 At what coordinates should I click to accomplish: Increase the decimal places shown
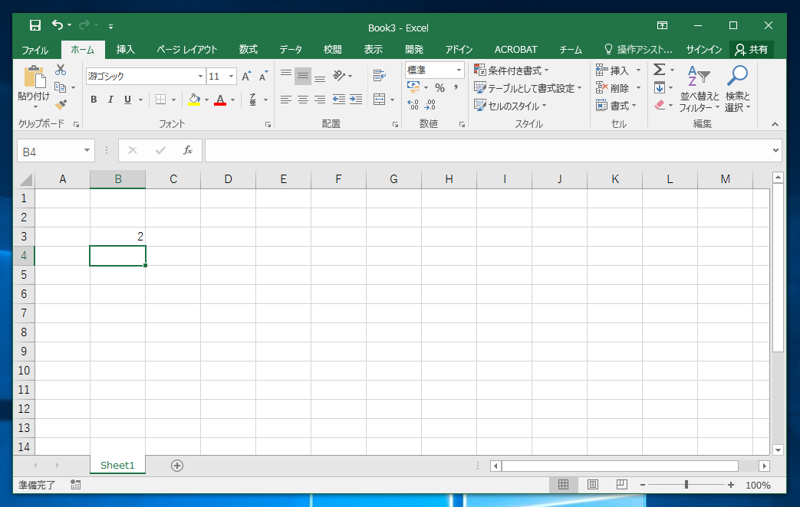click(413, 105)
